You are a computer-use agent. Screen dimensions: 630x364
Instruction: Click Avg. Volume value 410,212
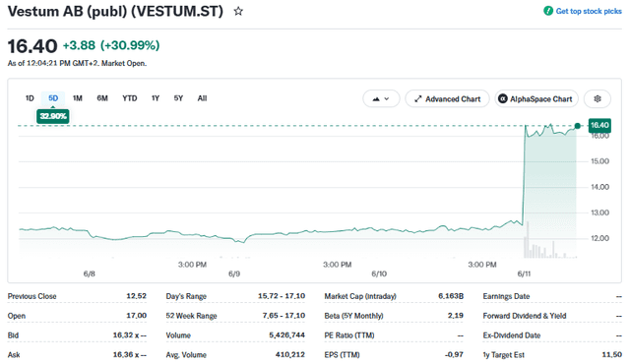(x=290, y=355)
